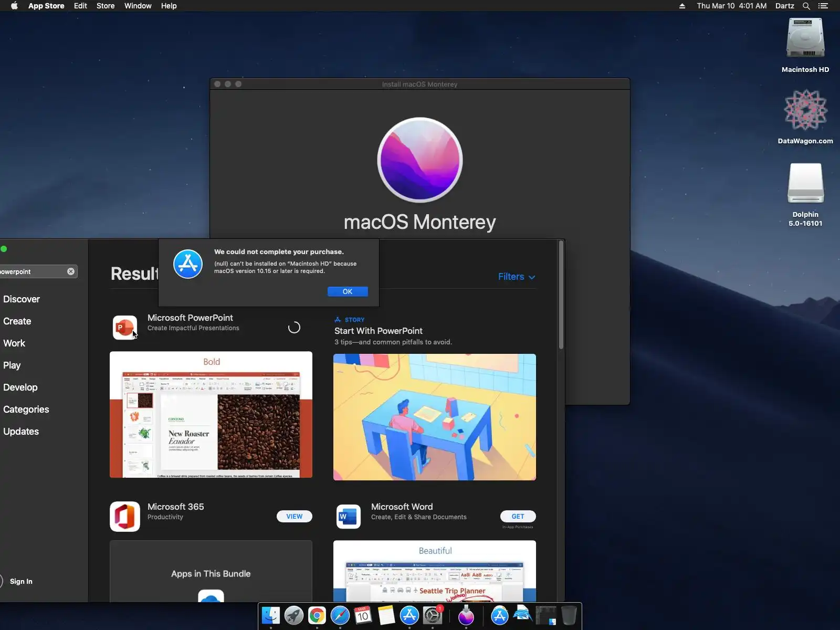The width and height of the screenshot is (840, 630).
Task: Launch Google Chrome from the Dock
Action: 317,615
